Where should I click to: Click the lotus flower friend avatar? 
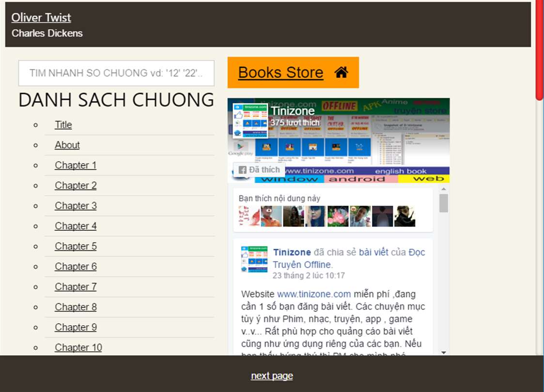338,216
